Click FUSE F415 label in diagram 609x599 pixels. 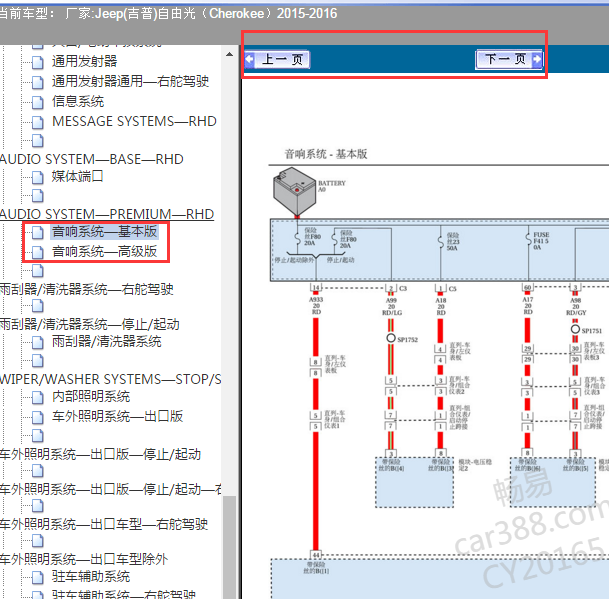(541, 241)
